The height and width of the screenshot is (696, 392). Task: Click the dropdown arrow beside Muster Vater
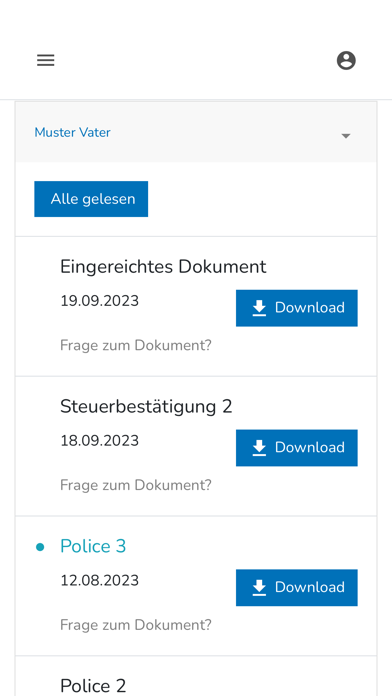click(346, 136)
